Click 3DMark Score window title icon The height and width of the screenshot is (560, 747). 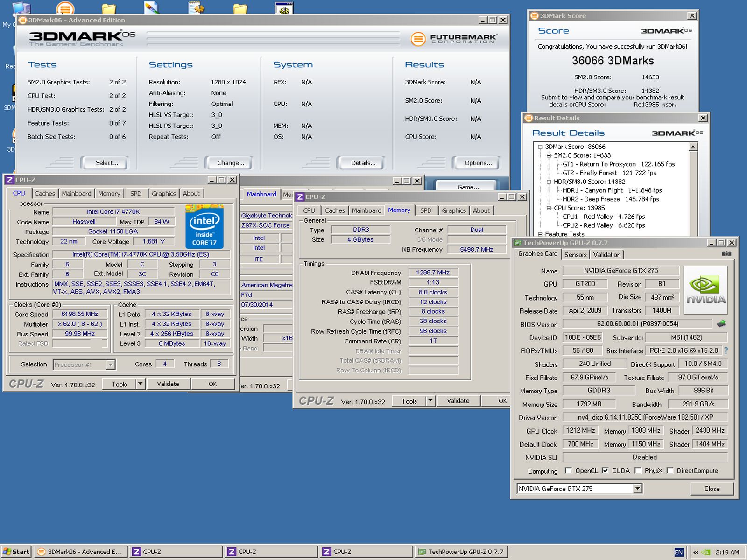pyautogui.click(x=534, y=15)
